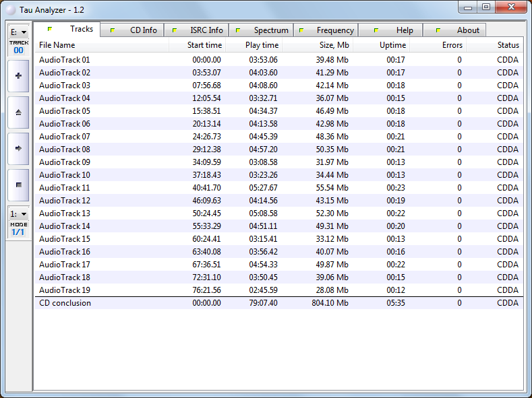Open the Help tab
Screen dimensions: 532x398
[390, 30]
